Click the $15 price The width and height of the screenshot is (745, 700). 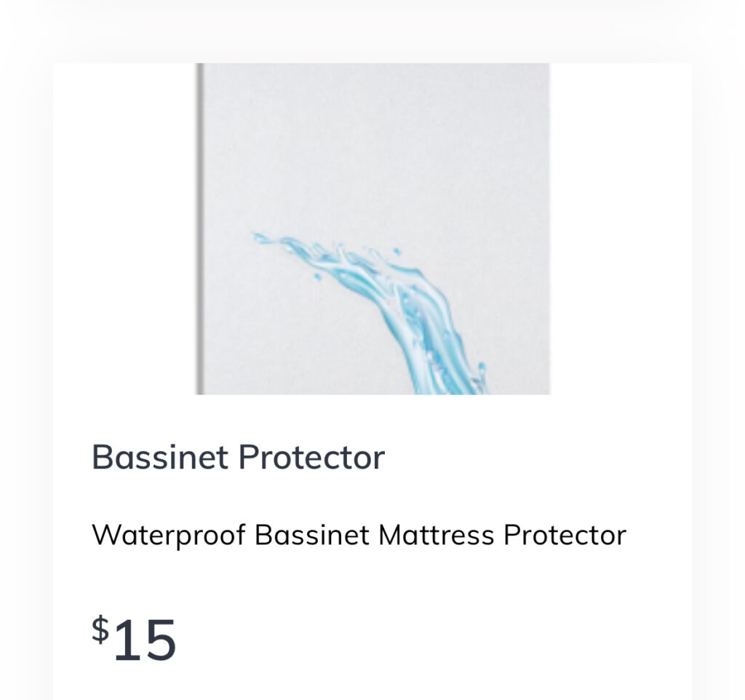134,639
